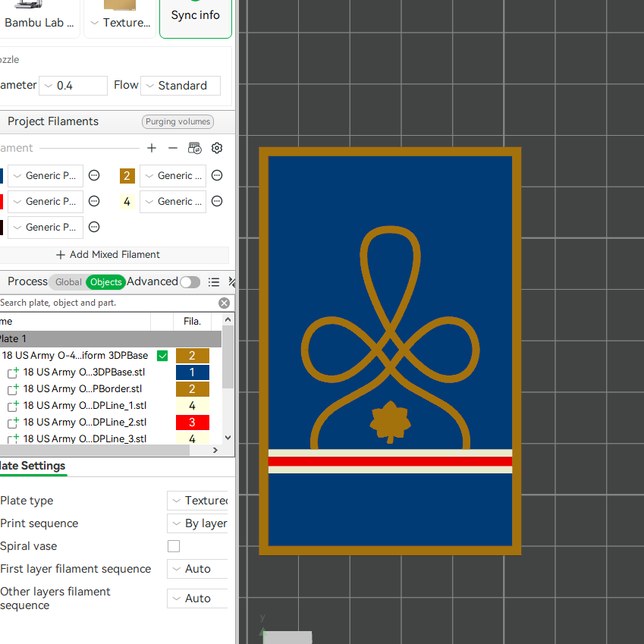
Task: Edit filament 3 preset via ellipsis icon
Action: 94,201
